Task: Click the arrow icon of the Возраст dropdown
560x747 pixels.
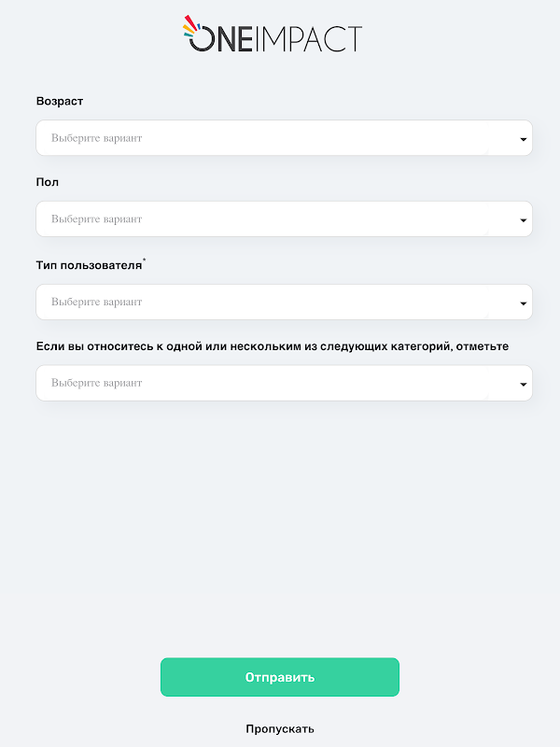Action: coord(523,139)
